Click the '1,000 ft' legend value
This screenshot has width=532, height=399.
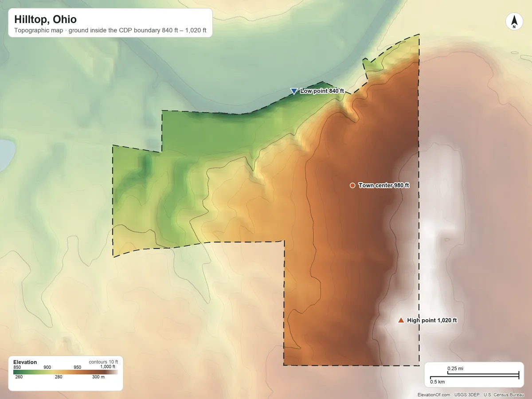108,367
